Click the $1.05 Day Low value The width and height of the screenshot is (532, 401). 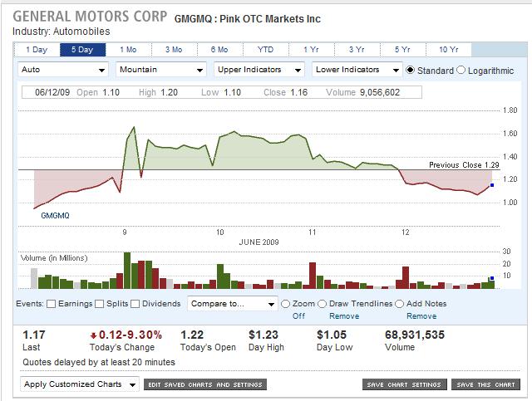(332, 335)
